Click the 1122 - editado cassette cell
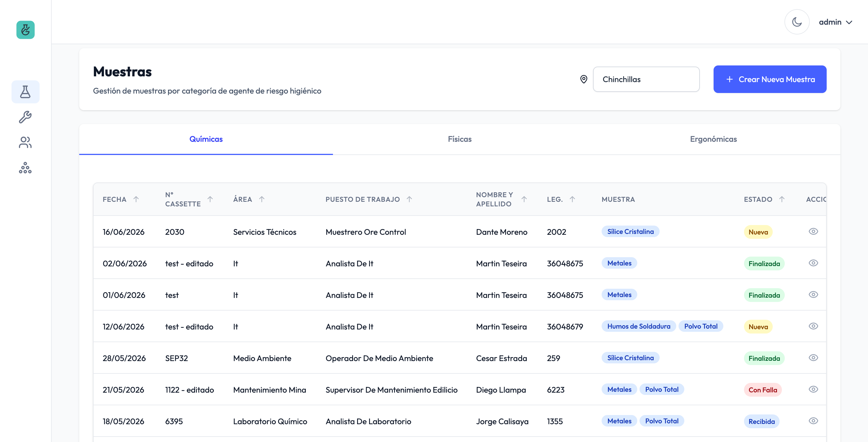The image size is (868, 442). 189,390
